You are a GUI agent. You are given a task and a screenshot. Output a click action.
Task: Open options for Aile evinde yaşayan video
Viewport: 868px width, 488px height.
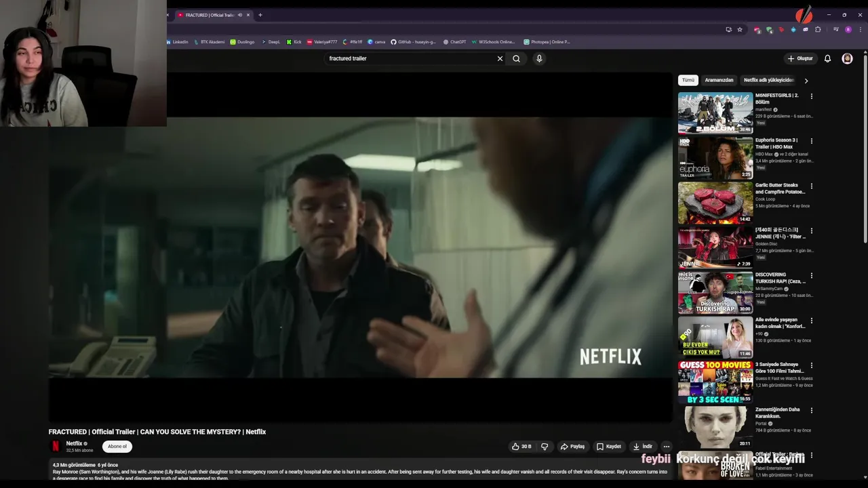click(x=811, y=321)
